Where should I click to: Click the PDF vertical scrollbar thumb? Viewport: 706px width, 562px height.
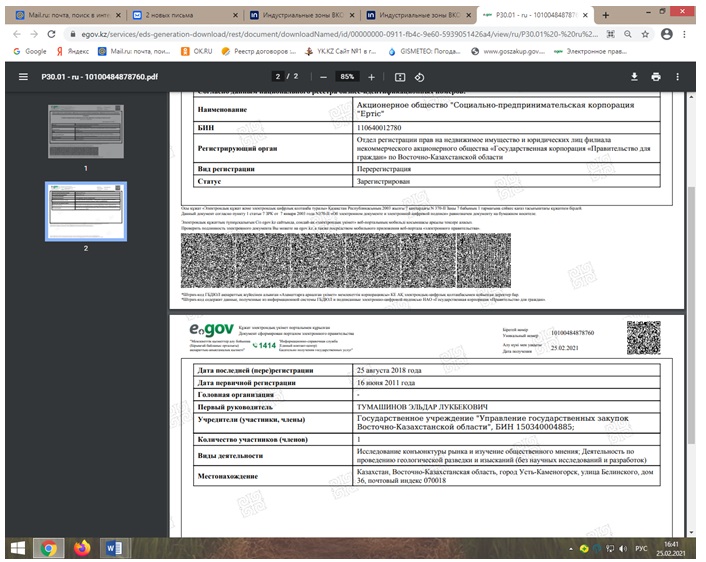point(691,315)
